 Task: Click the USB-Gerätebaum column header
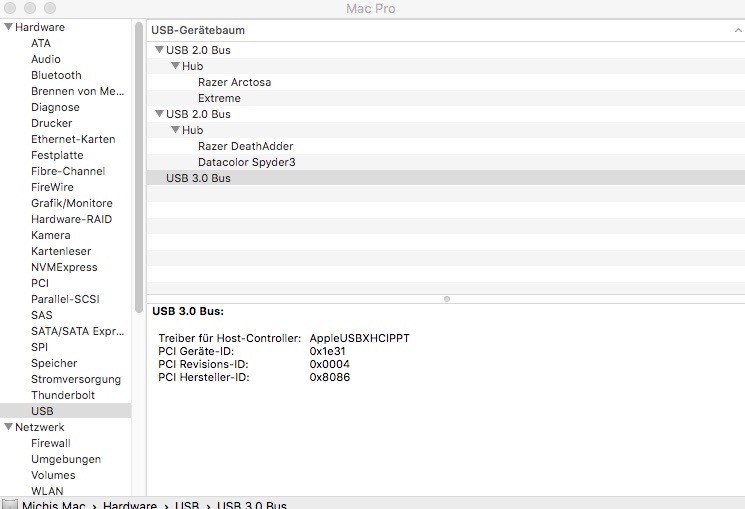point(446,30)
